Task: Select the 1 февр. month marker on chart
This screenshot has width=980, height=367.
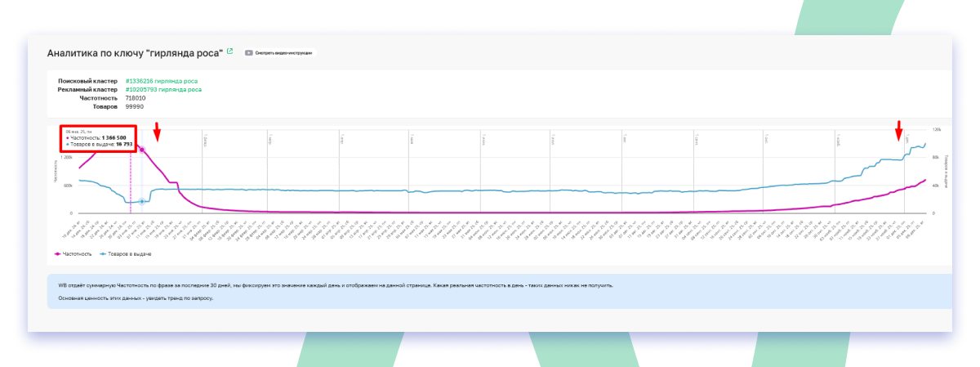Action: pos(205,139)
